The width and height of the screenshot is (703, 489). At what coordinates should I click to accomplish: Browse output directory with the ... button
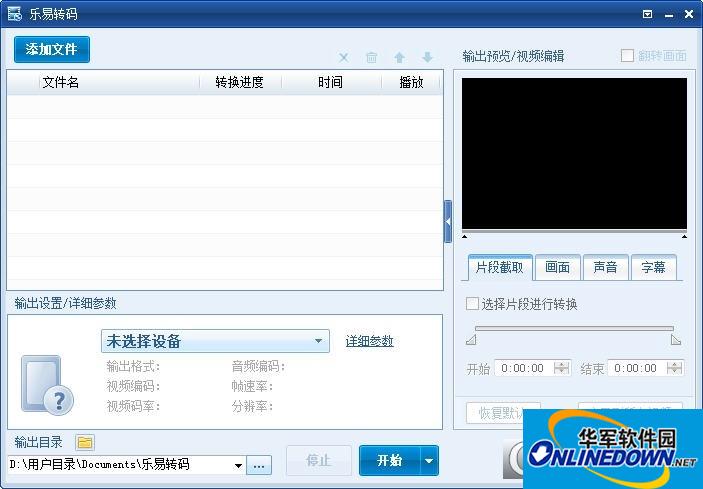(x=259, y=466)
